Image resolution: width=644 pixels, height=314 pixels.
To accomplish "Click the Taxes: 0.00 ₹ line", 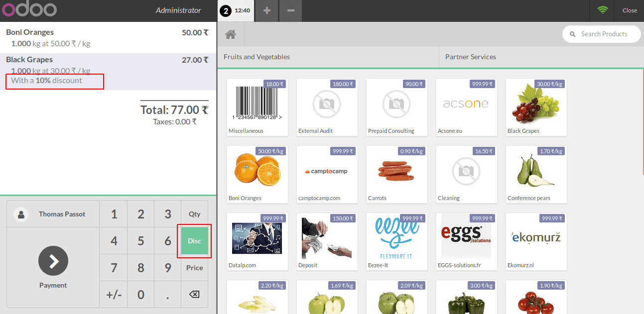I will click(175, 121).
